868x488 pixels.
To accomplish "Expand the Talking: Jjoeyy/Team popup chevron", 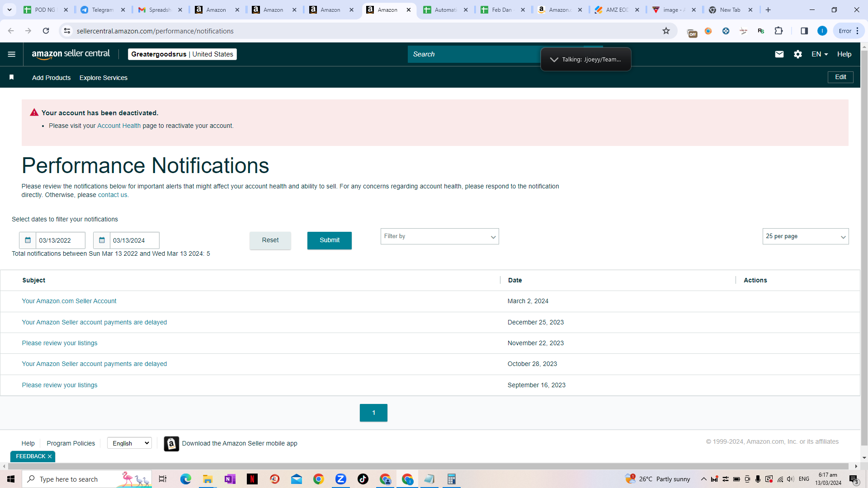I will (554, 59).
